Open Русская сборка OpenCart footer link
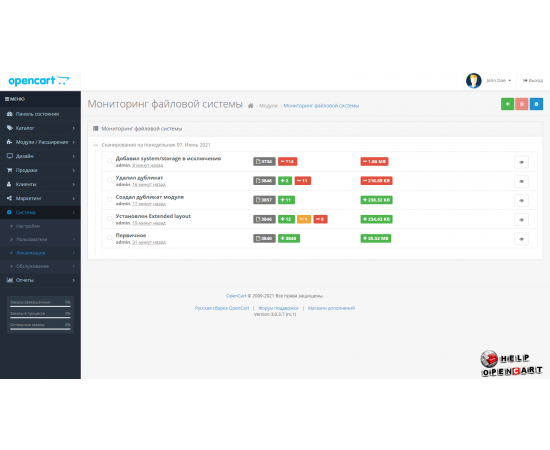The width and height of the screenshot is (550, 450). point(222,308)
